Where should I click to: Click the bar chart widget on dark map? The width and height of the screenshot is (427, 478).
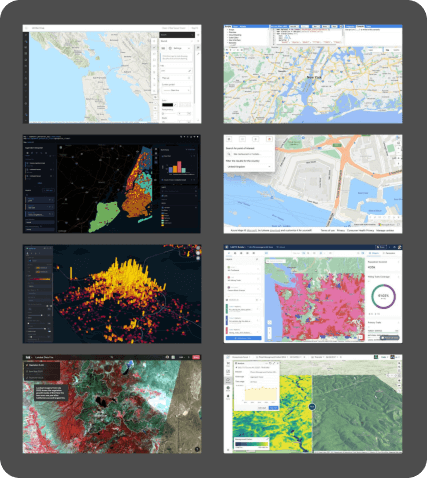click(179, 166)
